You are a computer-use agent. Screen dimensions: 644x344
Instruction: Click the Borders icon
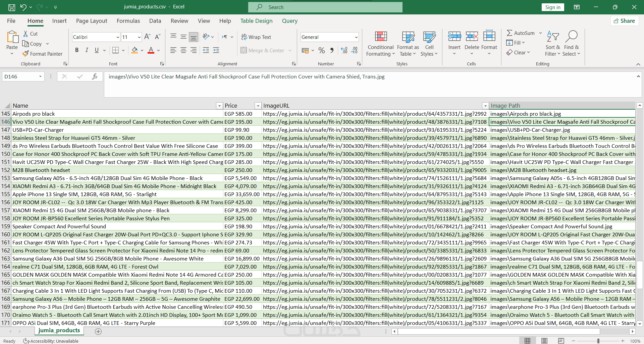pyautogui.click(x=116, y=50)
